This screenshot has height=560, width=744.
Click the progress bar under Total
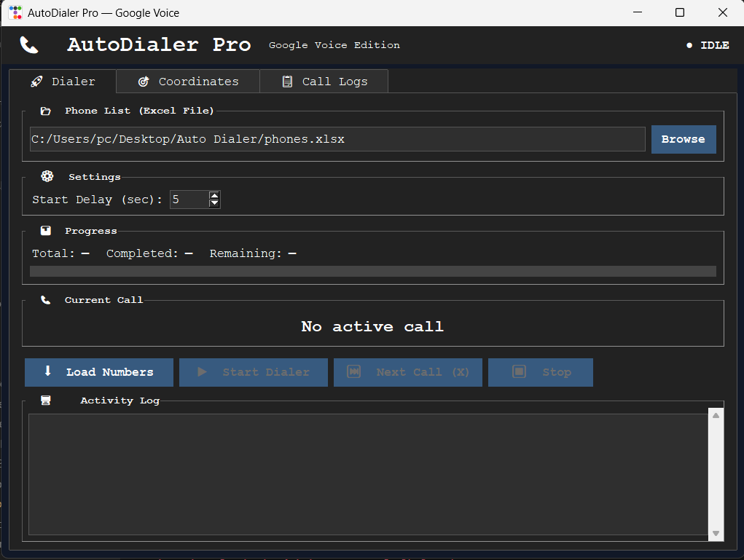coord(373,271)
